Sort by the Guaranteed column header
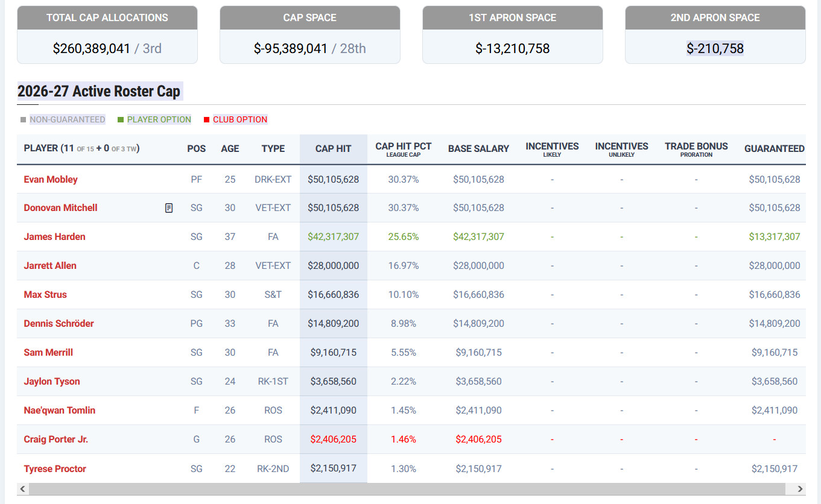 pyautogui.click(x=774, y=148)
